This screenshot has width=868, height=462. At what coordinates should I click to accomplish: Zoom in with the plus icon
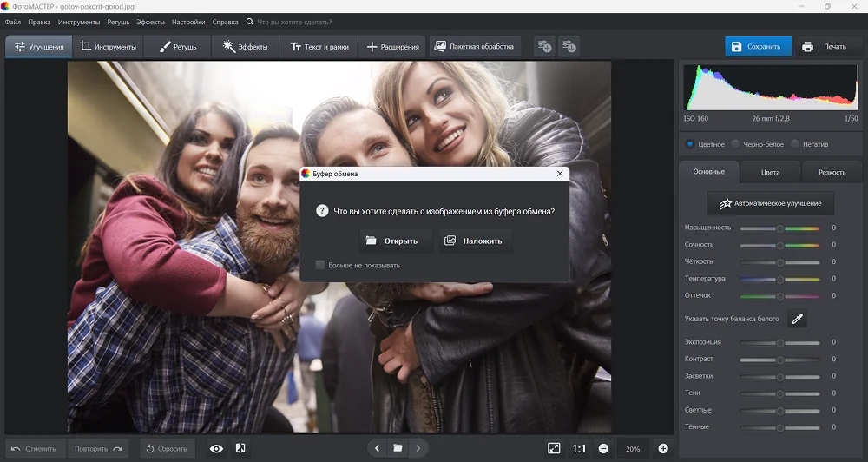coord(663,448)
